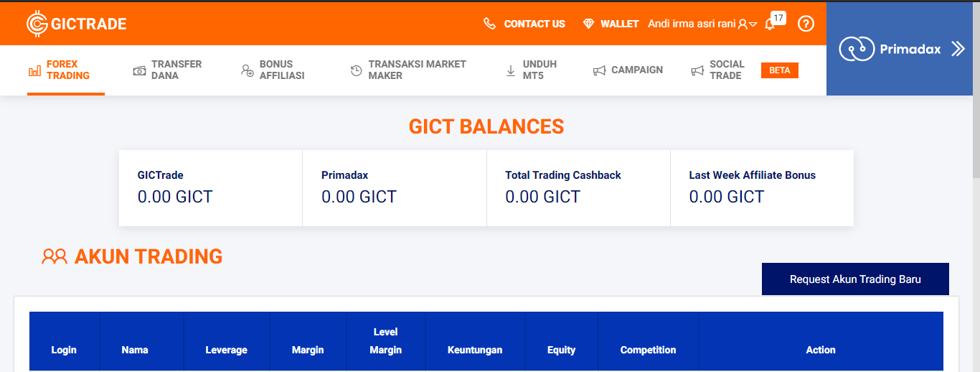Open the SOCIAL TRADE tab
Screen dimensions: 980x372
(x=718, y=70)
